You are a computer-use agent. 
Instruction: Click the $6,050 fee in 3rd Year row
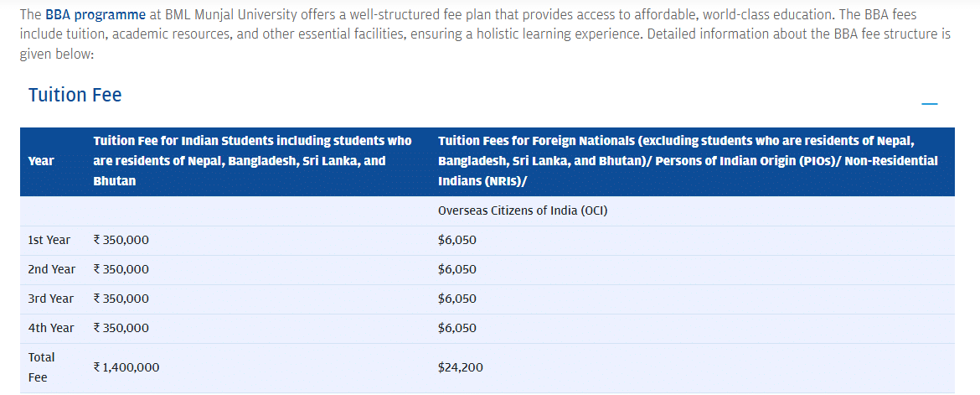click(457, 299)
